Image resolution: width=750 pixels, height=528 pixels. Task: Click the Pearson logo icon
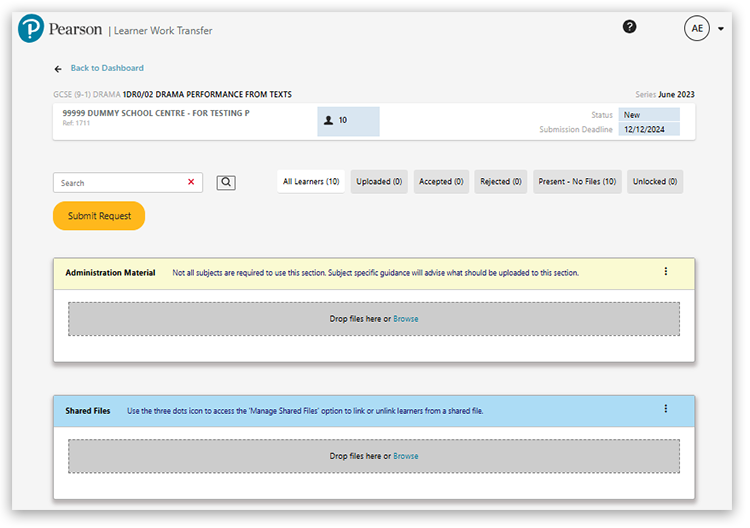pyautogui.click(x=31, y=29)
